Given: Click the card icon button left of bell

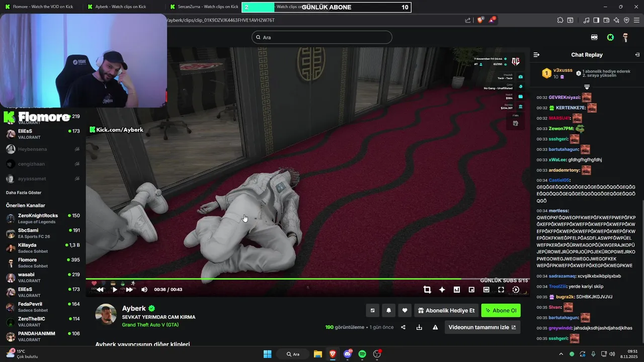Looking at the screenshot, I should click(372, 311).
